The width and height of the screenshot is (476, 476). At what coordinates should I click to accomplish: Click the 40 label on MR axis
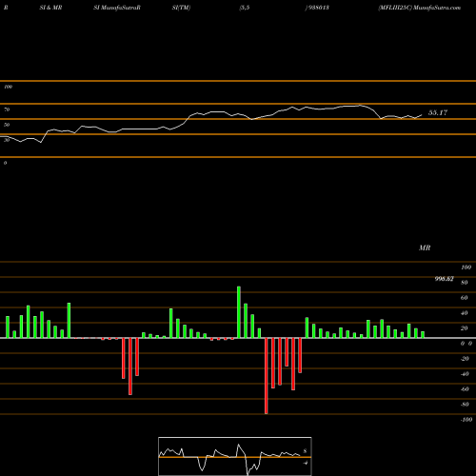pyautogui.click(x=465, y=313)
